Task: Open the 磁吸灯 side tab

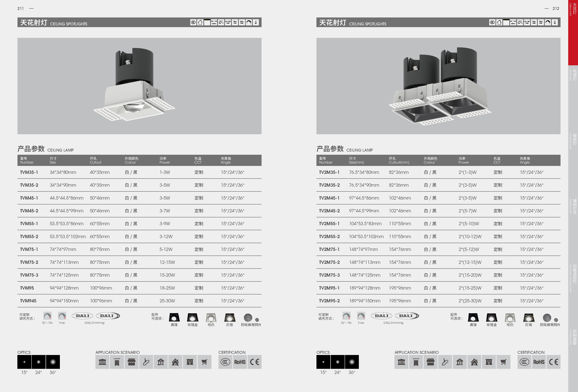Action: coord(574,140)
